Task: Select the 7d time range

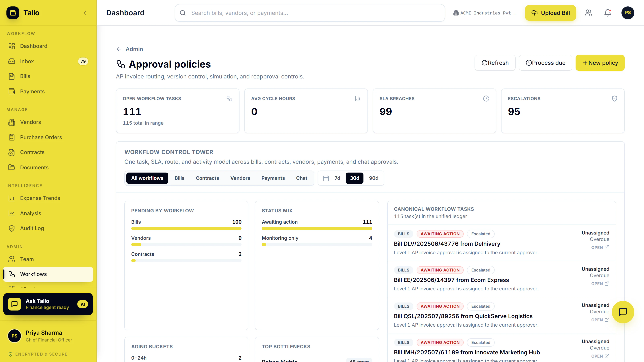Action: [337, 178]
